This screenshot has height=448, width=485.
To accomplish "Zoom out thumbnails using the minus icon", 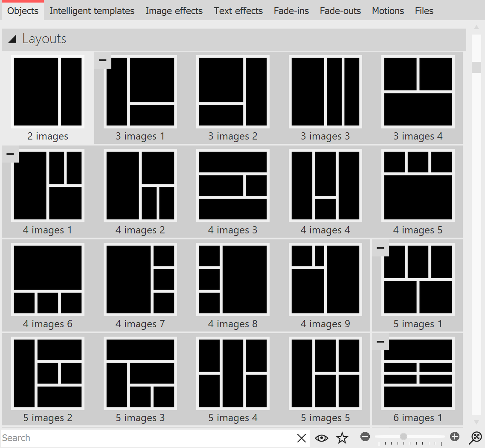I will pos(365,436).
